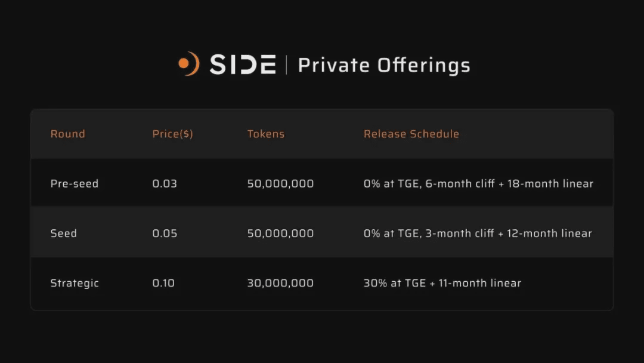Select the 30,000,000 tokens value
The height and width of the screenshot is (363, 644).
[x=280, y=283]
